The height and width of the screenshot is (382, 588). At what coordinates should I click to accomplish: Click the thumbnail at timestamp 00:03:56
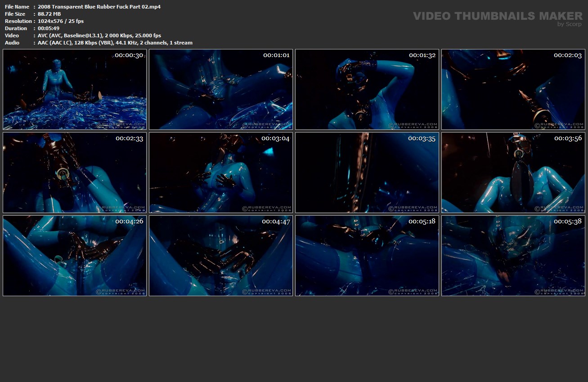(x=513, y=173)
